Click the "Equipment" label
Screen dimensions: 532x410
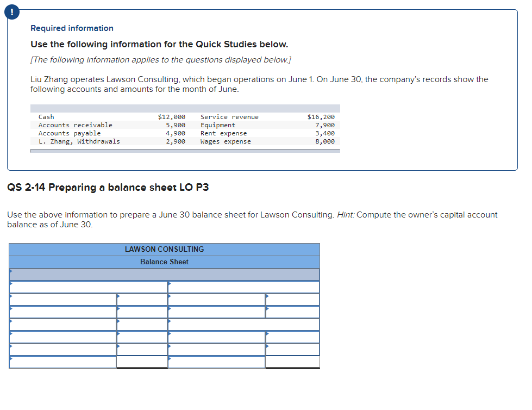coord(217,125)
